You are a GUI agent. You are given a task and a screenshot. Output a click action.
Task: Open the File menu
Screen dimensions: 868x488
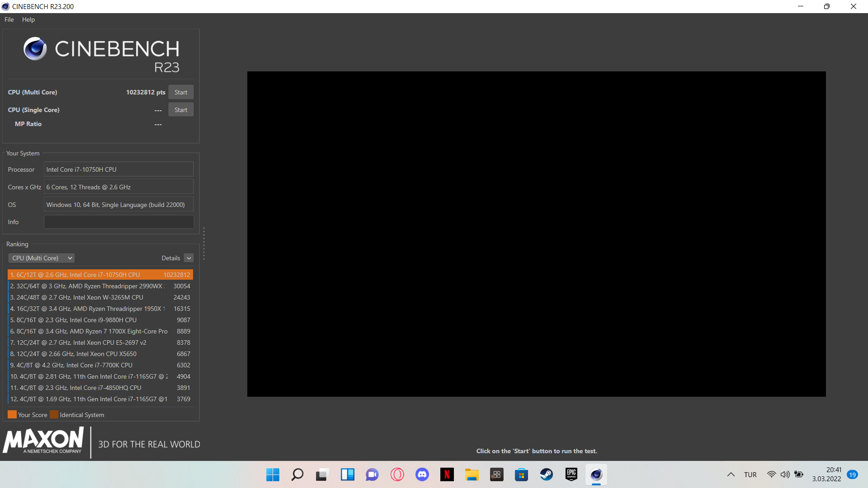[9, 19]
